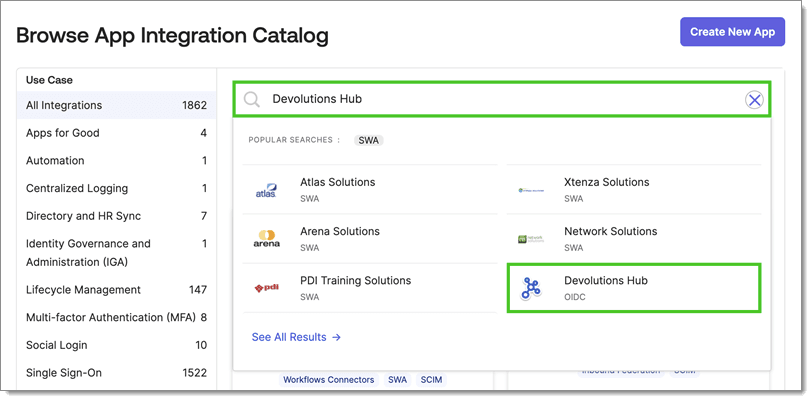Clear the search field with X icon
812x401 pixels.
tap(755, 99)
